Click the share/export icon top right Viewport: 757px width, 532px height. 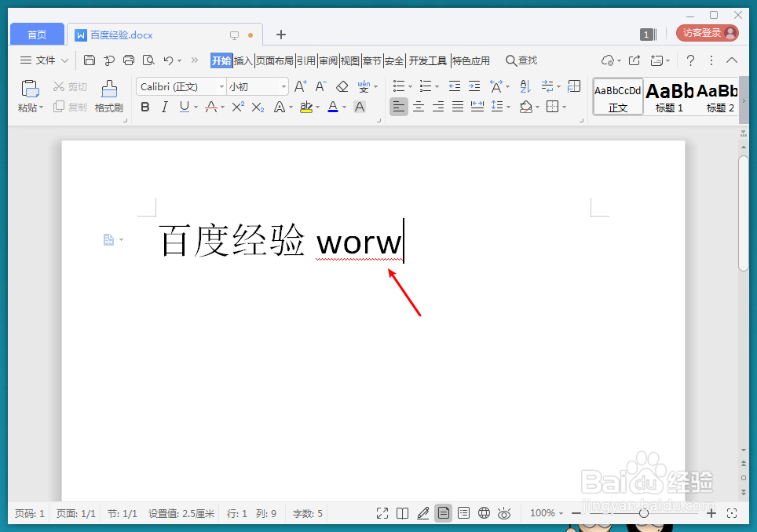(634, 60)
